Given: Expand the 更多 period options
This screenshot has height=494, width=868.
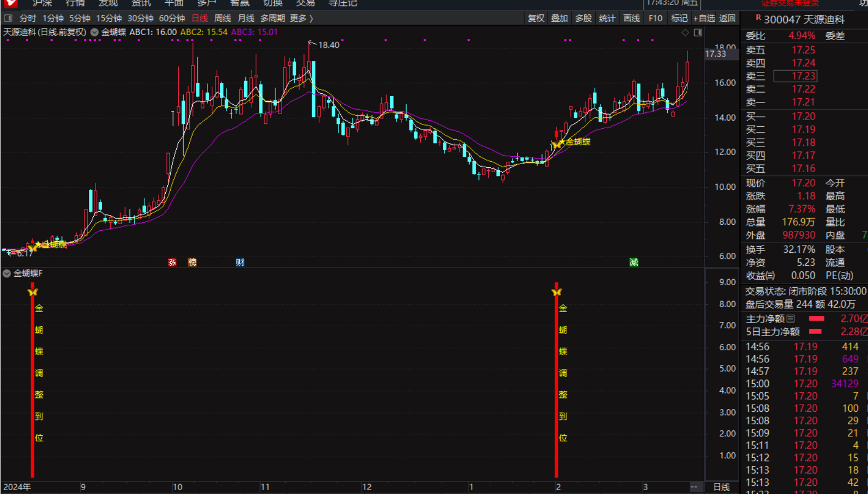Looking at the screenshot, I should pyautogui.click(x=301, y=18).
